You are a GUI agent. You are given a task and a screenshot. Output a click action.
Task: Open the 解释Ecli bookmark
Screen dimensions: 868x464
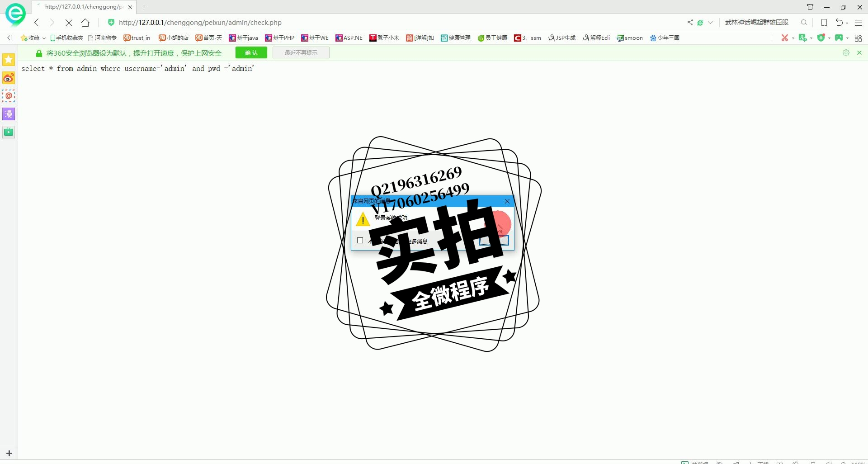click(x=596, y=38)
